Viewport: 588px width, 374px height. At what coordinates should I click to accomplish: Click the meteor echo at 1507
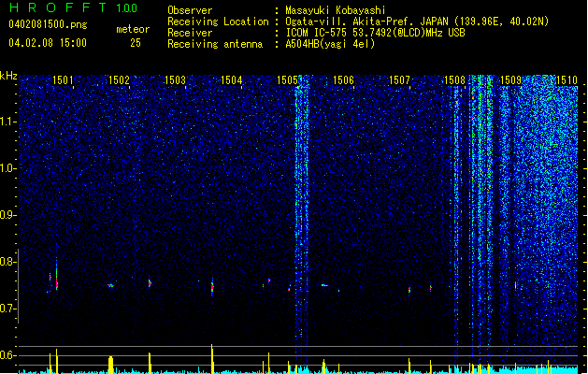click(409, 290)
